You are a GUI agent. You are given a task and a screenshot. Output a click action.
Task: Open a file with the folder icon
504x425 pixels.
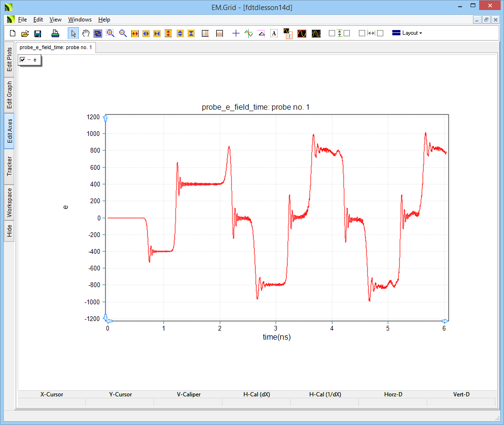pyautogui.click(x=25, y=33)
